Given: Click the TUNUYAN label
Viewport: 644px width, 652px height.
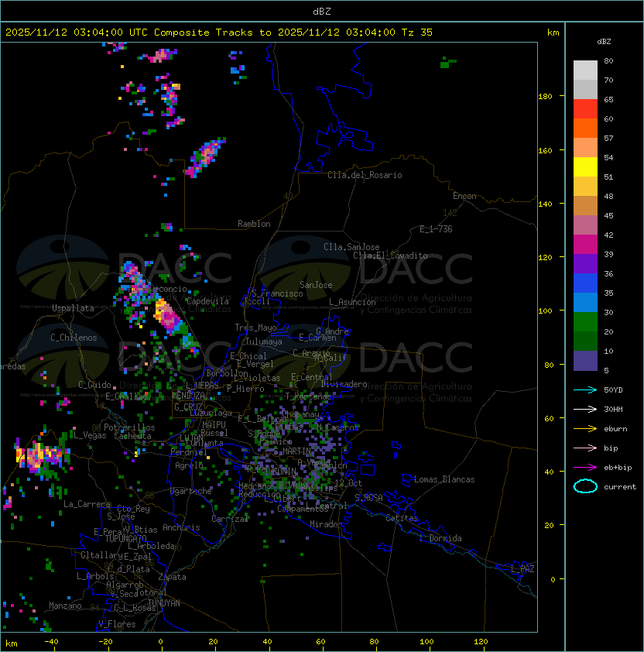Looking at the screenshot, I should (164, 603).
